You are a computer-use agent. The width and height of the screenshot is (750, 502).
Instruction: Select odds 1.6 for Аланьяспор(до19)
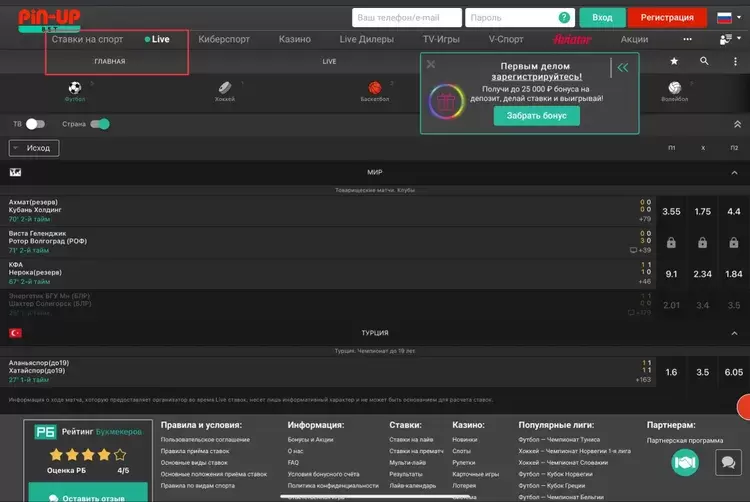671,372
